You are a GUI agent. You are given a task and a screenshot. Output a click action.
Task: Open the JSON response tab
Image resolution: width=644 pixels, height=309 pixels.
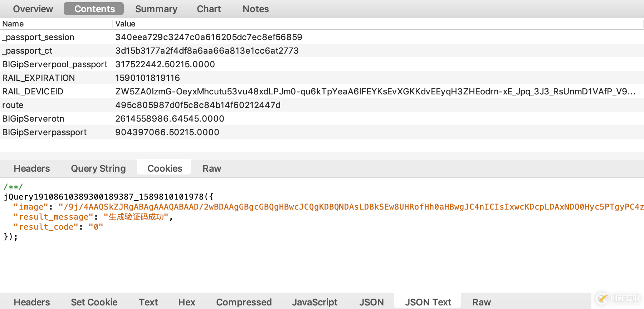371,302
